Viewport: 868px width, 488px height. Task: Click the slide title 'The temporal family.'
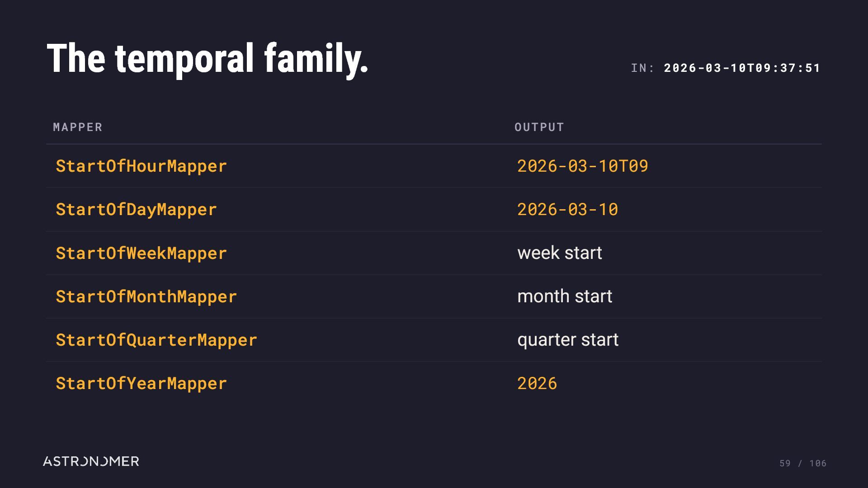pyautogui.click(x=208, y=59)
